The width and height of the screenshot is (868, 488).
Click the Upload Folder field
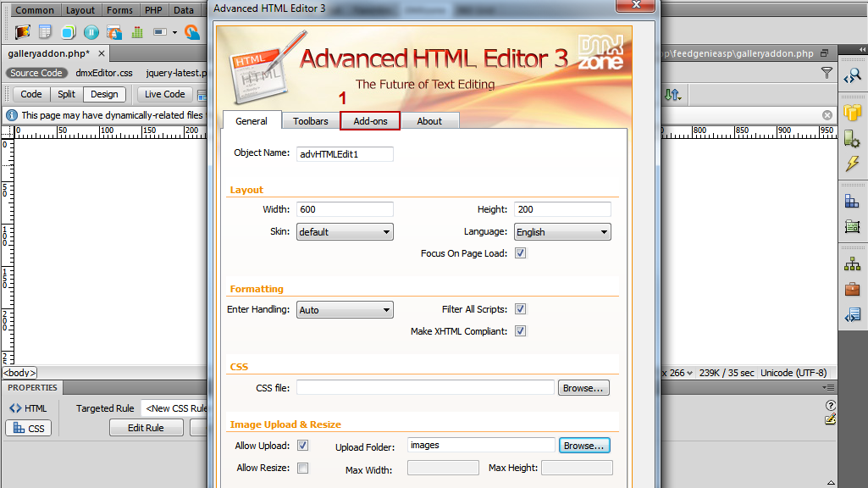tap(481, 446)
